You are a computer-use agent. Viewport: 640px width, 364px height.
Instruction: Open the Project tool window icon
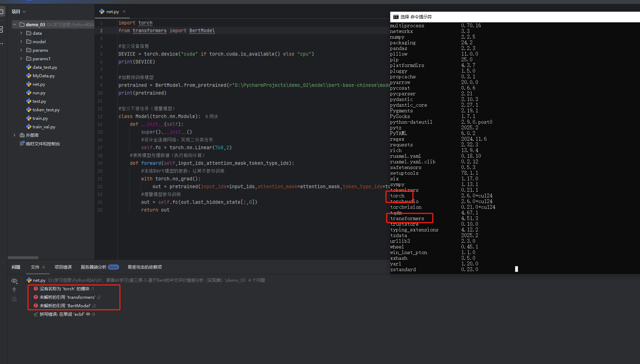pos(1,12)
